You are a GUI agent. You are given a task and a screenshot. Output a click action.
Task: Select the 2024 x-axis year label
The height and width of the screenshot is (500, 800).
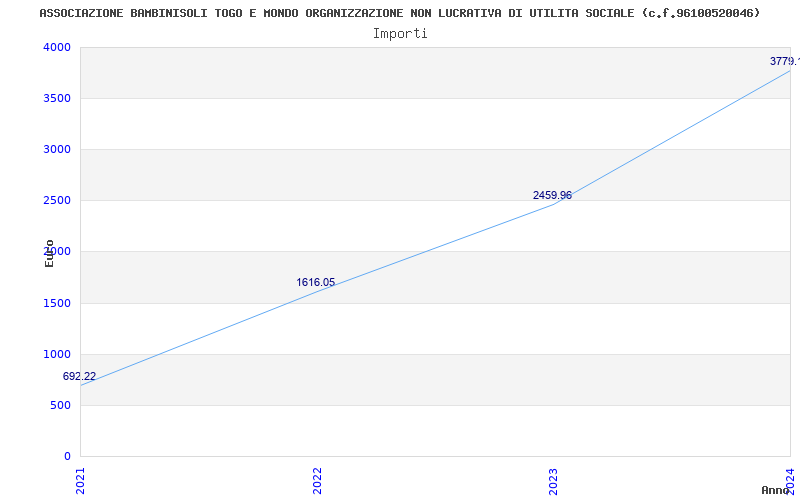790,481
